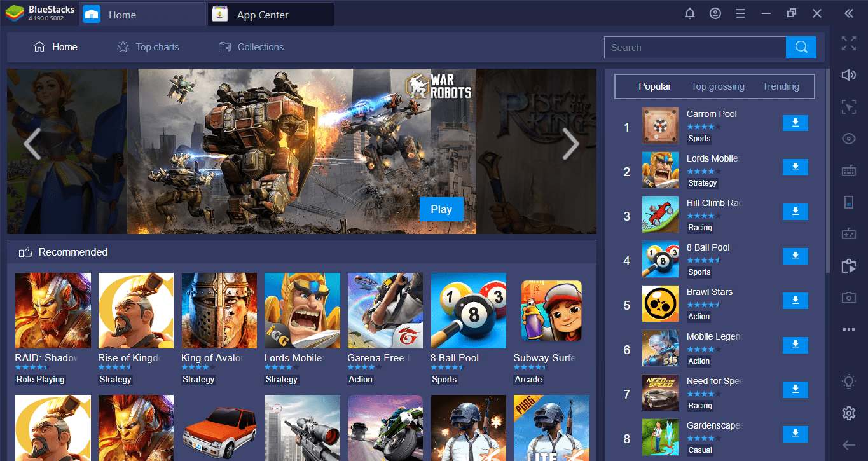This screenshot has height=461, width=868.
Task: Click into the Search field
Action: tap(695, 47)
